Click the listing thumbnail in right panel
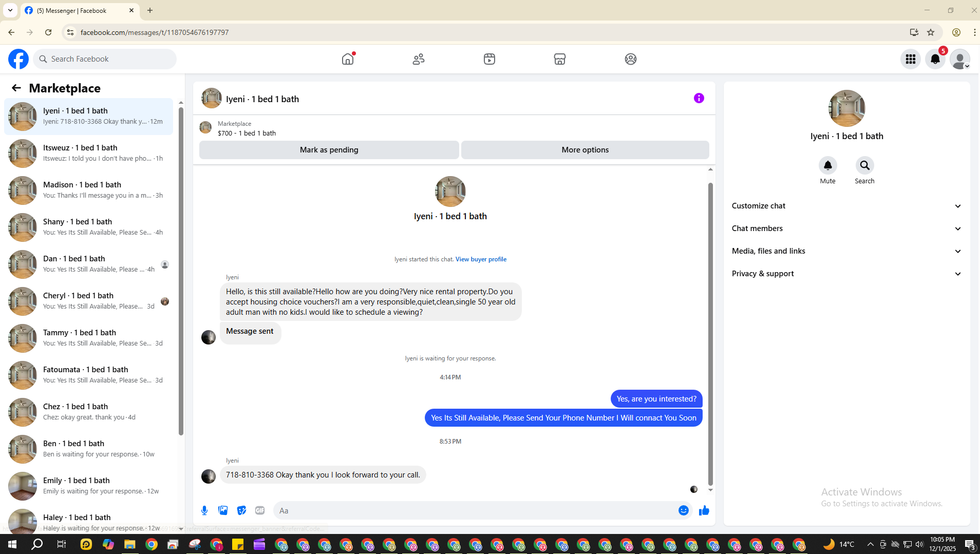The width and height of the screenshot is (980, 554). coord(846,108)
